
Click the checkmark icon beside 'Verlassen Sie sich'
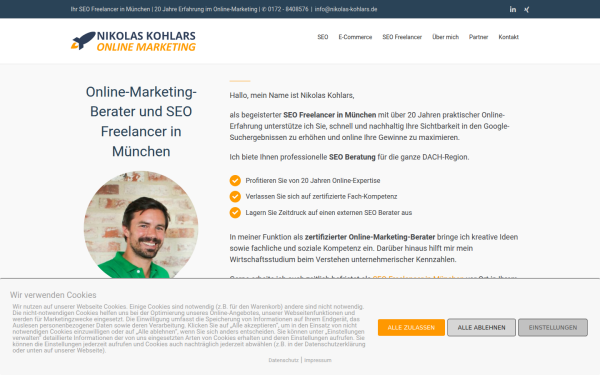235,196
